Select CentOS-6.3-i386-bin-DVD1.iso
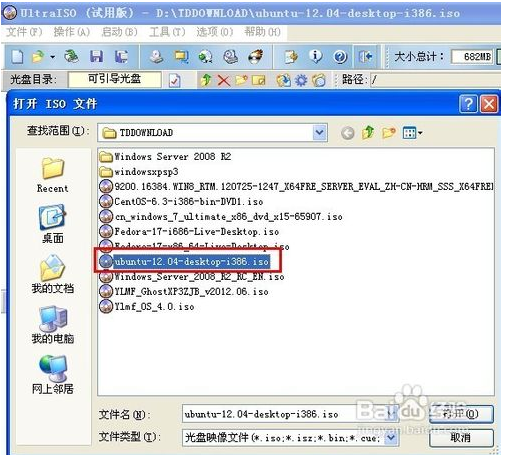506x455 pixels. (x=181, y=201)
